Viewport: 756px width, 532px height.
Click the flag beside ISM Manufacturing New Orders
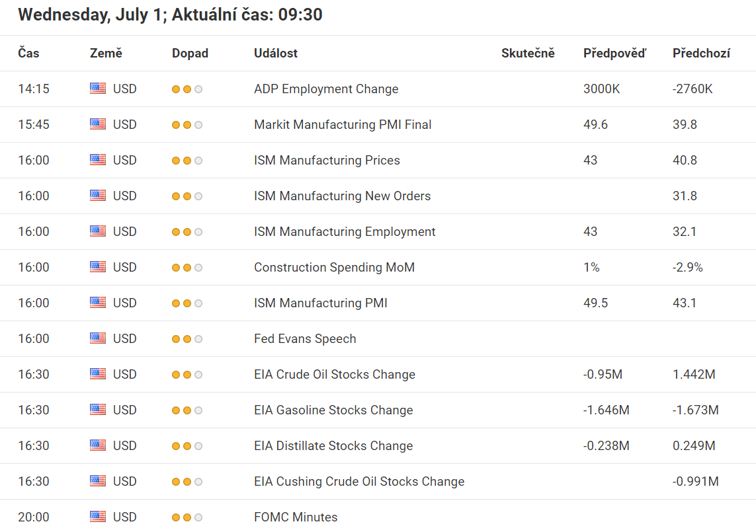coord(98,196)
